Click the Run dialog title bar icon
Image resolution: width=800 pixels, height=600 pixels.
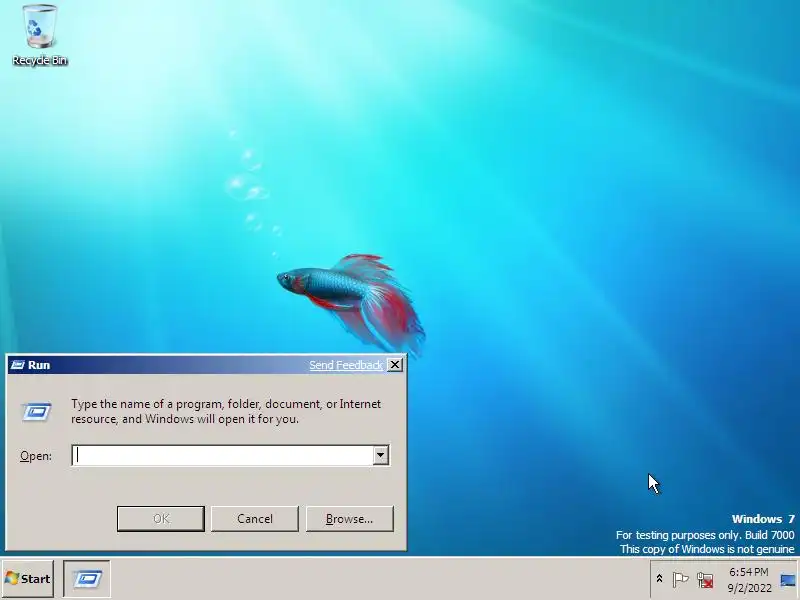pyautogui.click(x=17, y=365)
